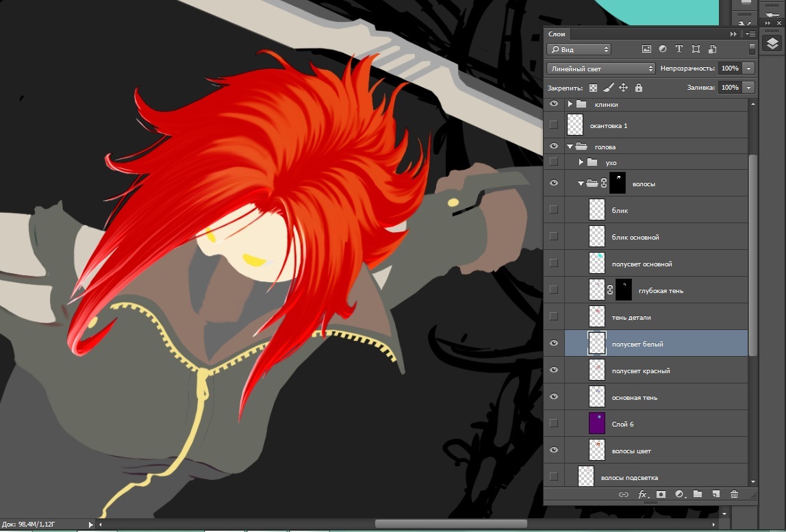The width and height of the screenshot is (786, 532).
Task: Toggle visibility of "волосы цвет" layer
Action: (554, 450)
